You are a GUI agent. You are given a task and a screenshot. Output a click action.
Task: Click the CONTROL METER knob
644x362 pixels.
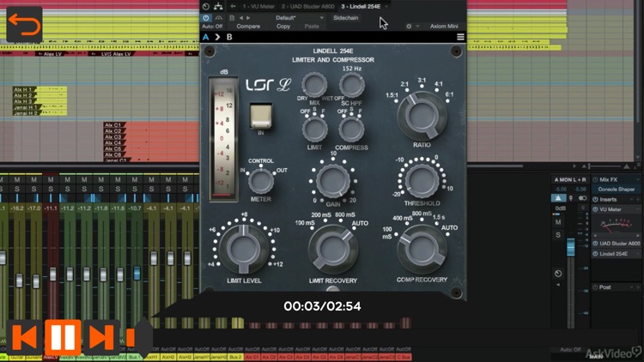click(261, 181)
